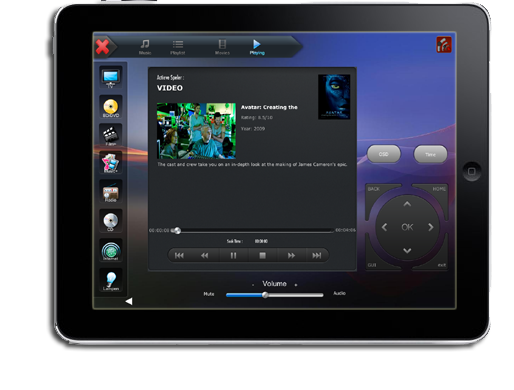Click the Volume slider handle
Image resolution: width=514 pixels, height=390 pixels.
pyautogui.click(x=265, y=295)
